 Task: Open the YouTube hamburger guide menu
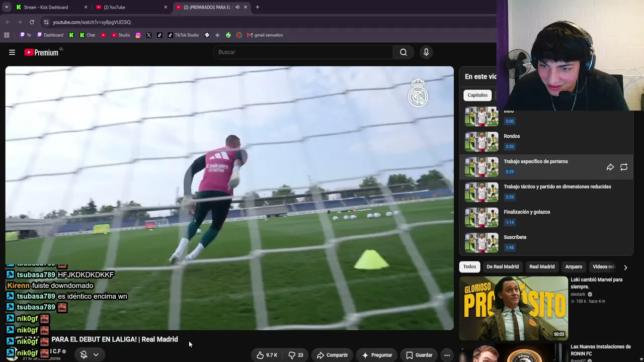(12, 52)
